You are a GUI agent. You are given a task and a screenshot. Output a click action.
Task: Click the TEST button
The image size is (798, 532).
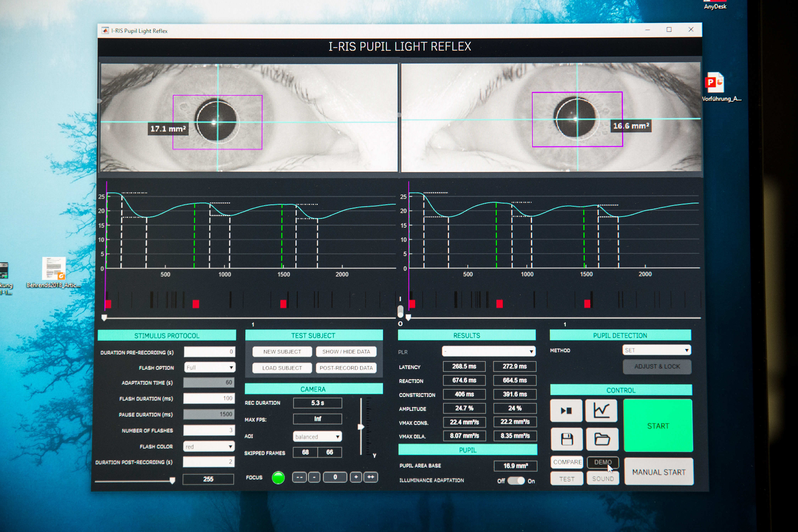point(567,479)
